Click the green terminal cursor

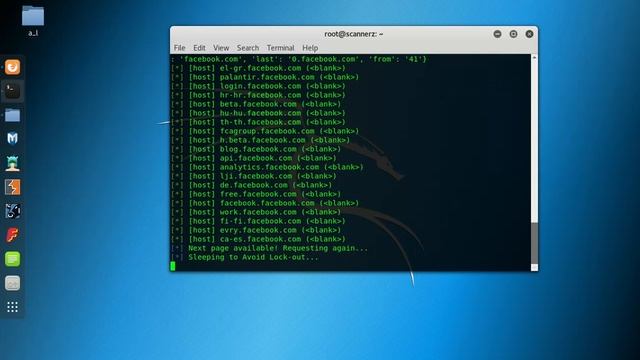pos(173,266)
